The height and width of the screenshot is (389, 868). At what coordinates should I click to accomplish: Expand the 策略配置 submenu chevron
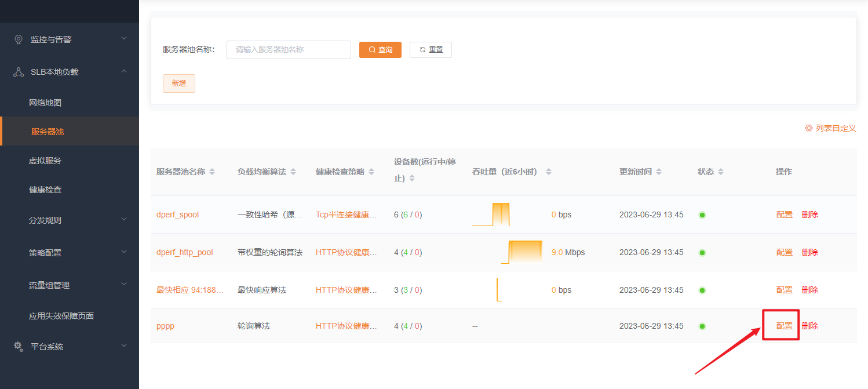click(x=124, y=252)
